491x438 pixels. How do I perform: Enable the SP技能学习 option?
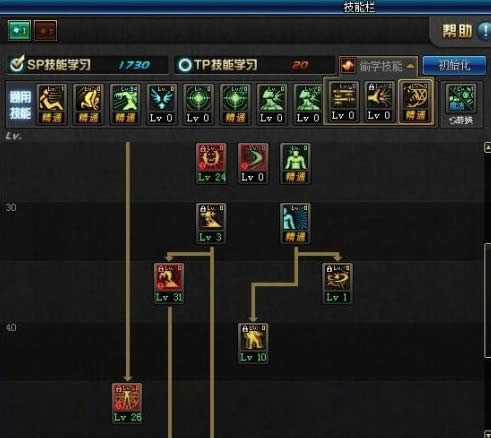tap(17, 64)
